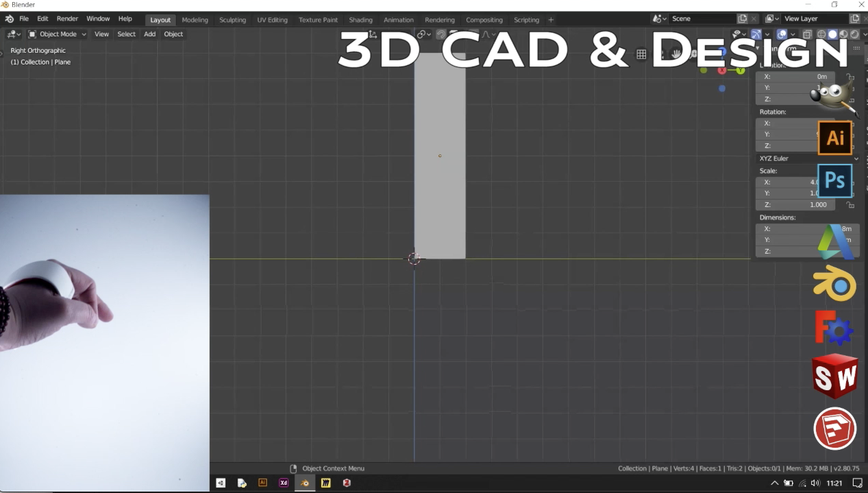
Task: Open the scene browse dropdown
Action: tap(660, 19)
